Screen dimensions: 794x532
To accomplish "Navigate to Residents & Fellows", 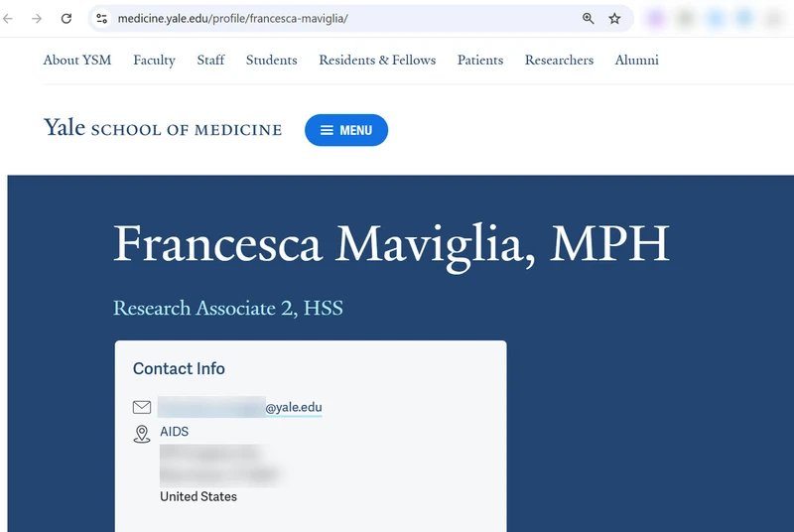I will point(377,61).
